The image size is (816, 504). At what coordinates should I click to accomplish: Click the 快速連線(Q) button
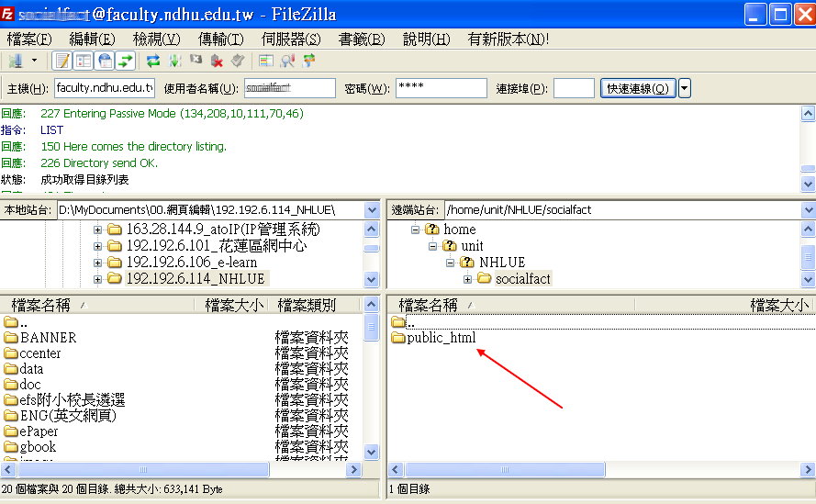[638, 88]
